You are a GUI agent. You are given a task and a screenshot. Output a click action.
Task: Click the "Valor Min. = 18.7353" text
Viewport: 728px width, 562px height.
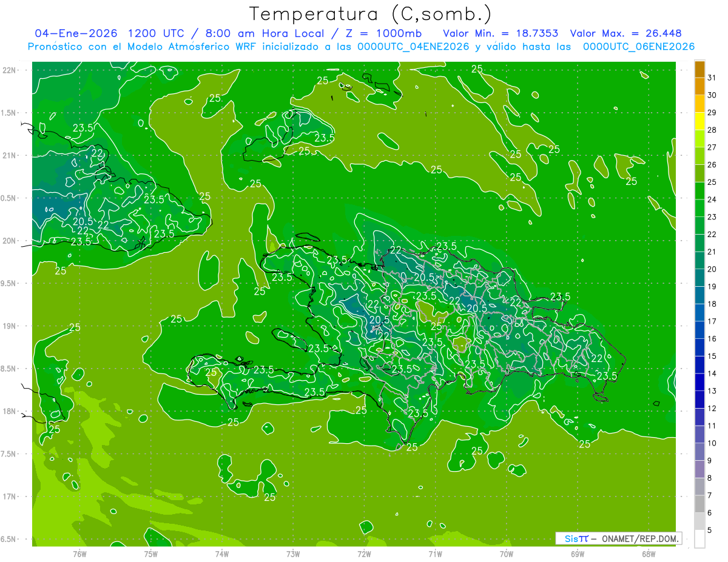(500, 33)
